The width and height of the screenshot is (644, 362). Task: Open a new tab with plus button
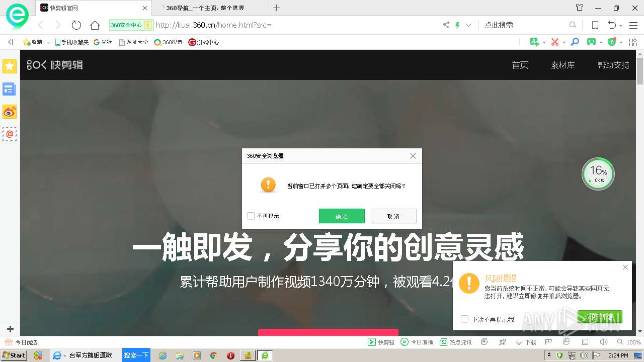click(276, 8)
